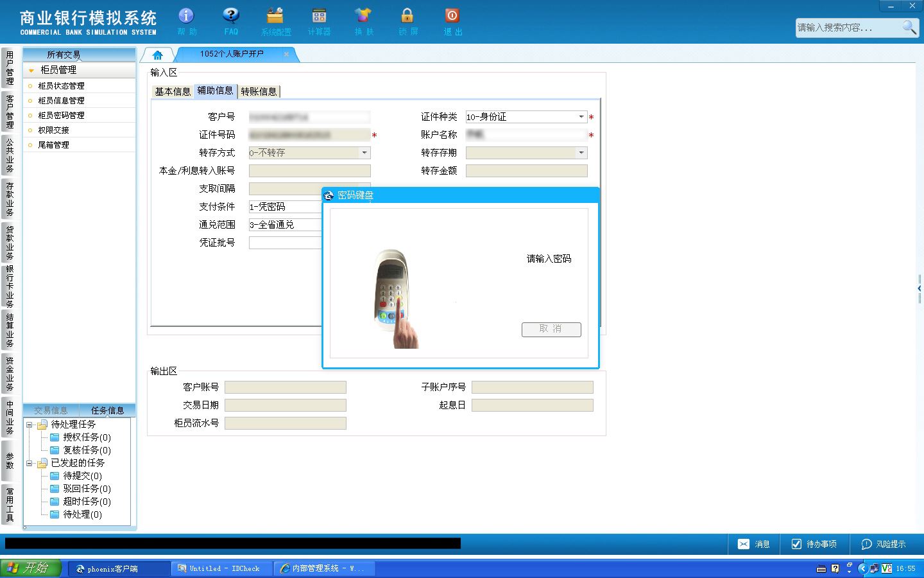
Task: Click 取消 in password keypad dialog
Action: (551, 329)
